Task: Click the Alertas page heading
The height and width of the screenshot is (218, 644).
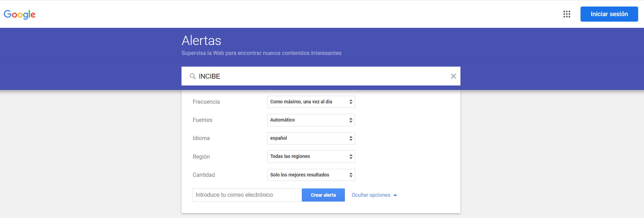Action: click(x=201, y=41)
